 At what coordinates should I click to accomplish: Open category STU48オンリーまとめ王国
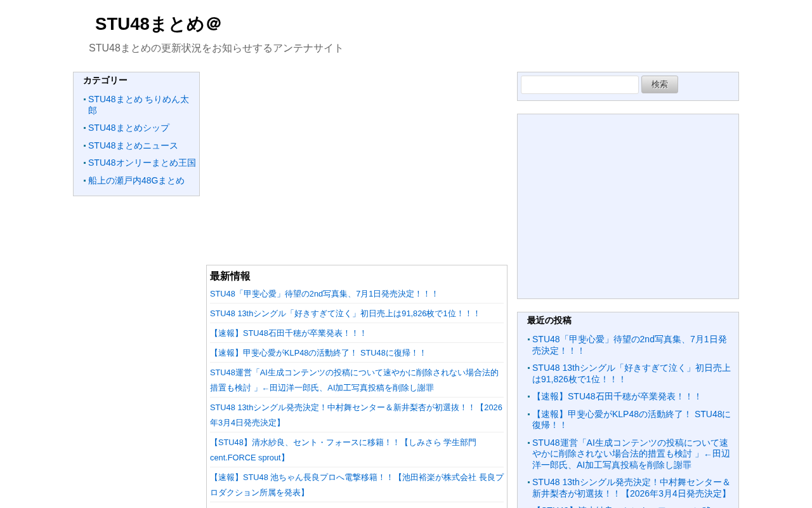coord(142,163)
